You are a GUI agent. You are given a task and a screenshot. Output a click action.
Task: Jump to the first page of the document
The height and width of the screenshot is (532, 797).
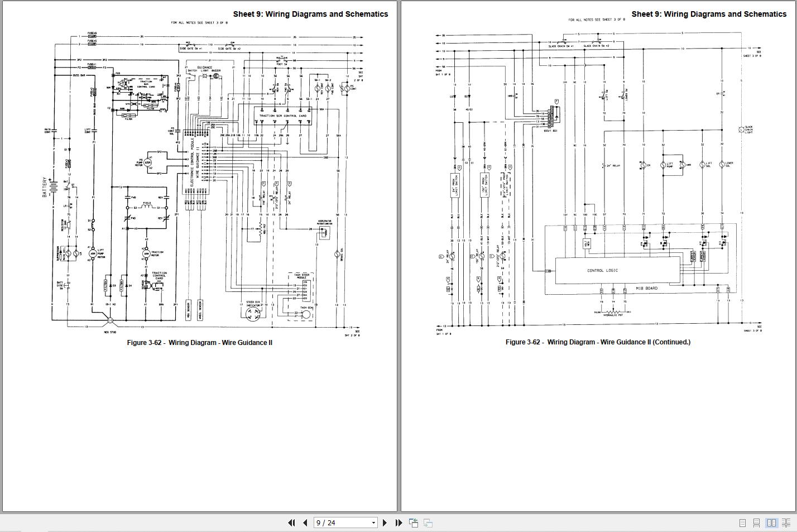coord(291,523)
